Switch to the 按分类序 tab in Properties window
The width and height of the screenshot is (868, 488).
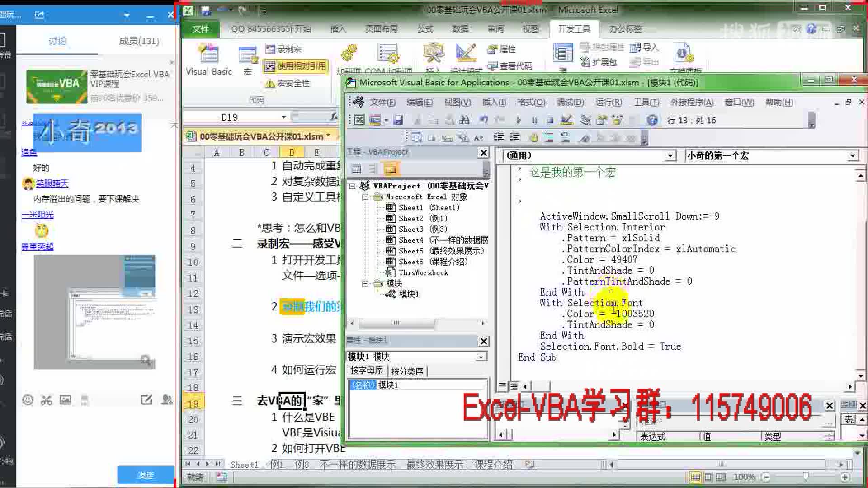pyautogui.click(x=406, y=371)
